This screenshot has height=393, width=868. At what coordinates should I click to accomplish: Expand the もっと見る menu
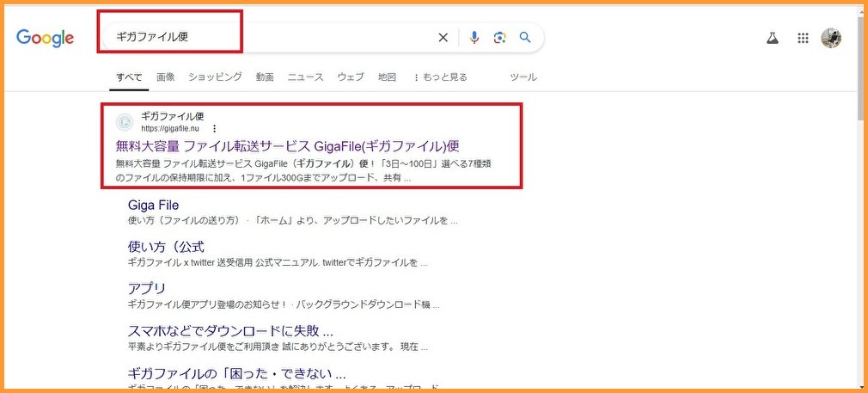pyautogui.click(x=440, y=77)
